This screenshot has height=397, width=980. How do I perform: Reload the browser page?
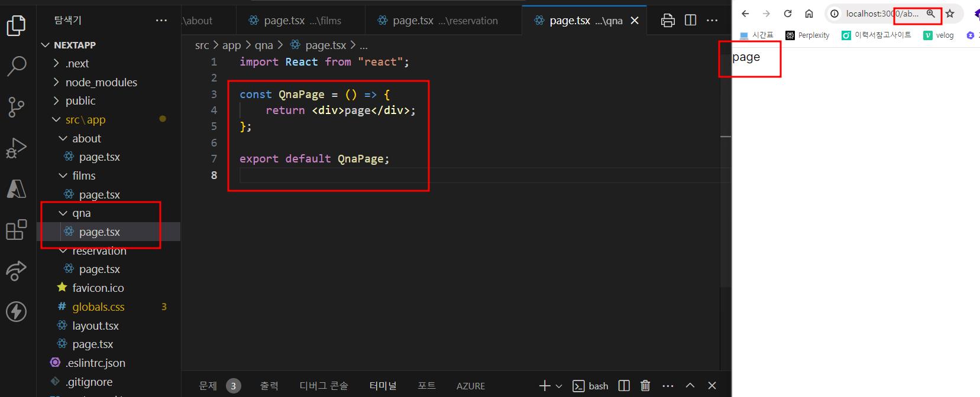[x=788, y=14]
